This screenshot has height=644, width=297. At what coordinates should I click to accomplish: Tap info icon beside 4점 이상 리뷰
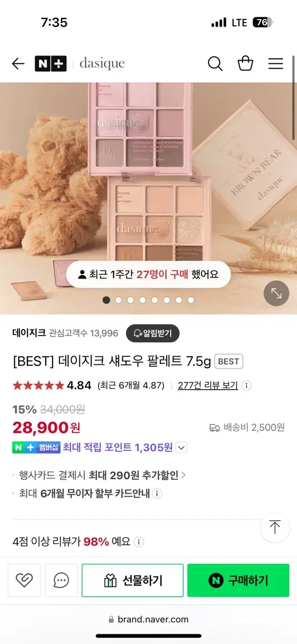pos(139,541)
